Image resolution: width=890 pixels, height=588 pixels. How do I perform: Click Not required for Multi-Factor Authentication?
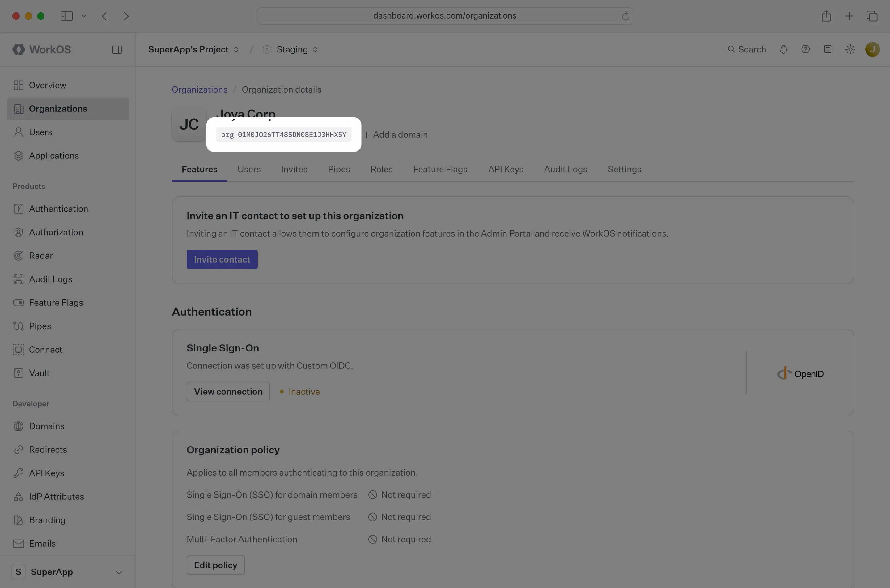pyautogui.click(x=400, y=539)
